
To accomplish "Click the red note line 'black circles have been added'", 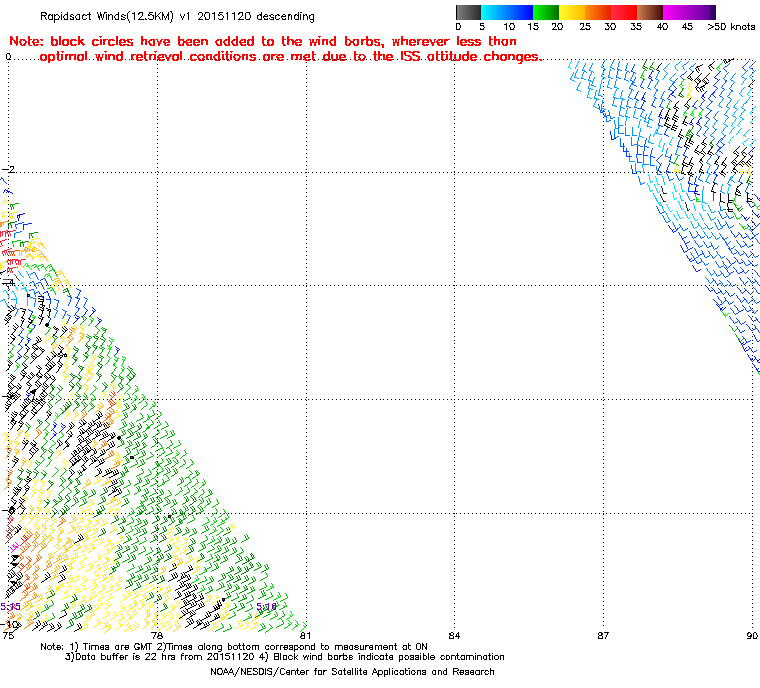I will point(263,41).
